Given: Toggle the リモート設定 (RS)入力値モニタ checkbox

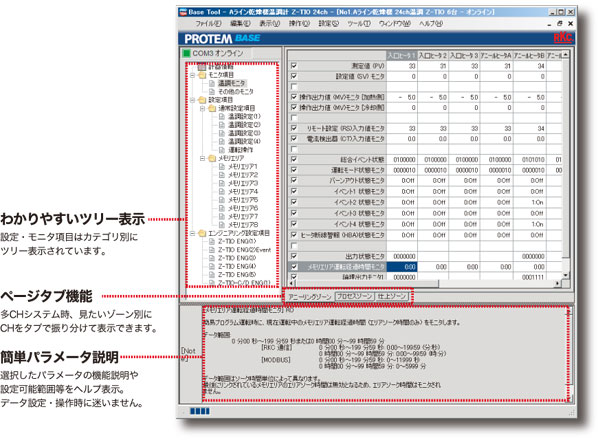Looking at the screenshot, I should [x=294, y=128].
